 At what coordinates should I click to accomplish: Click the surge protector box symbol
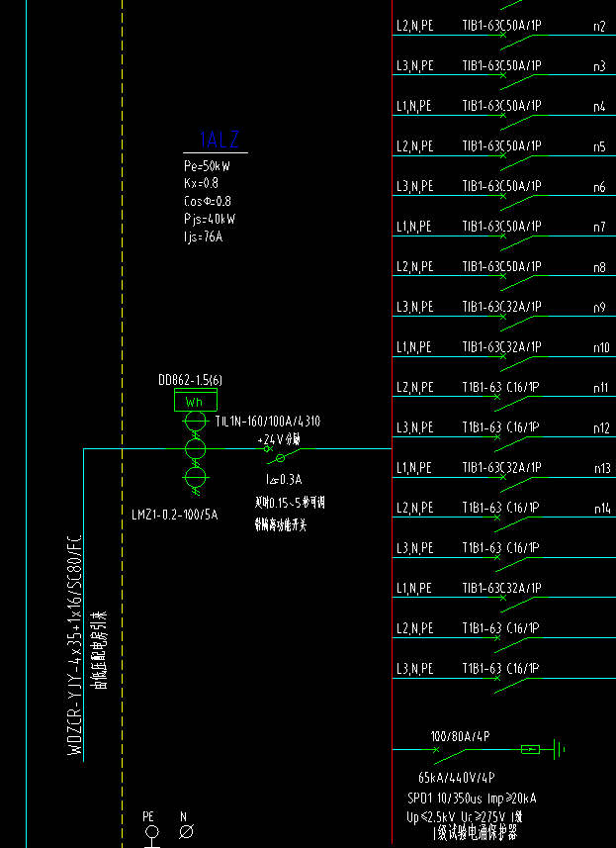click(530, 749)
